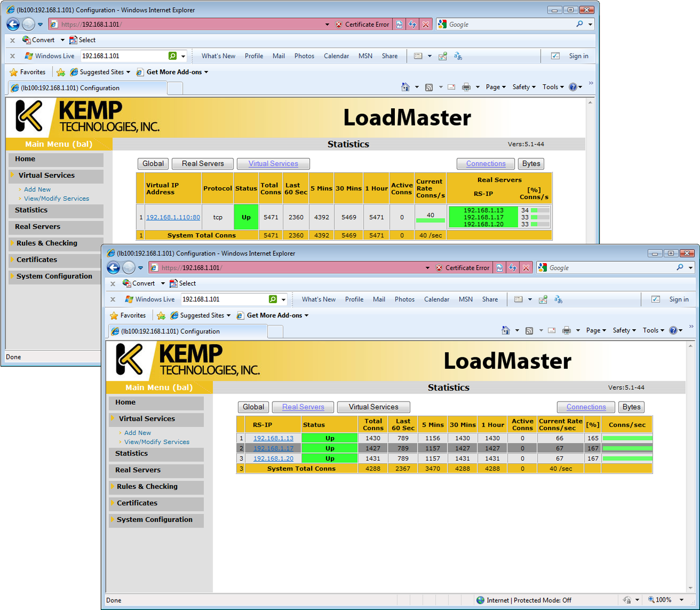The height and width of the screenshot is (610, 700).
Task: Open Safety menu dropdown in front window
Action: pos(625,330)
